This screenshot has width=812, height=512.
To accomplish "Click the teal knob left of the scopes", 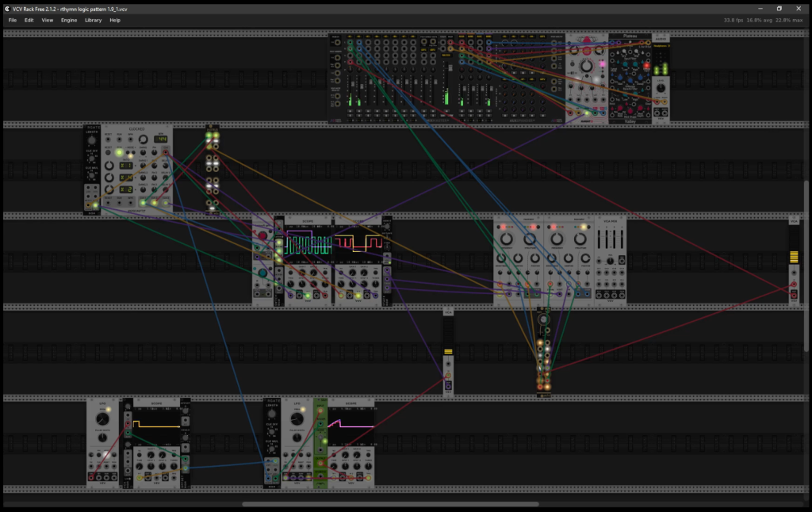I will click(262, 273).
